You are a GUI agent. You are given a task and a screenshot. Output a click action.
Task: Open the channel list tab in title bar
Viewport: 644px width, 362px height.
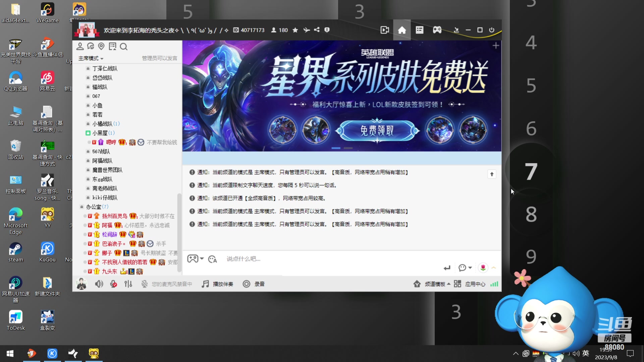pos(419,30)
